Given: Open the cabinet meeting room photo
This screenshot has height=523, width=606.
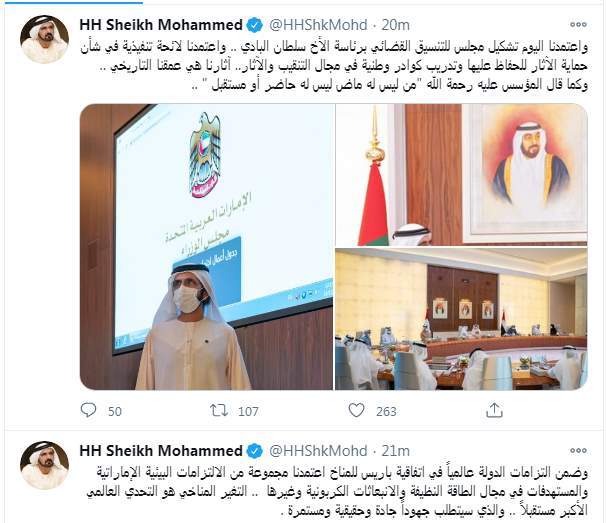Looking at the screenshot, I should pos(461,319).
